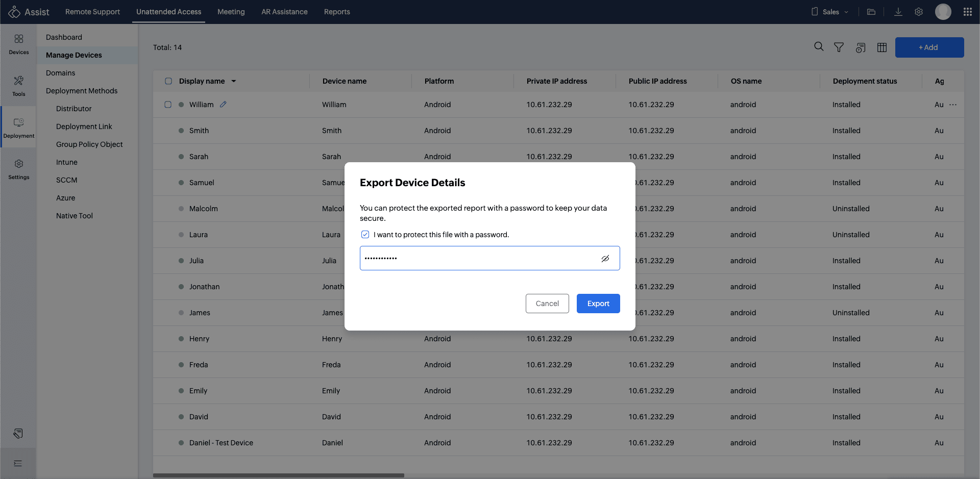Click the settings gear in top bar

pyautogui.click(x=919, y=12)
